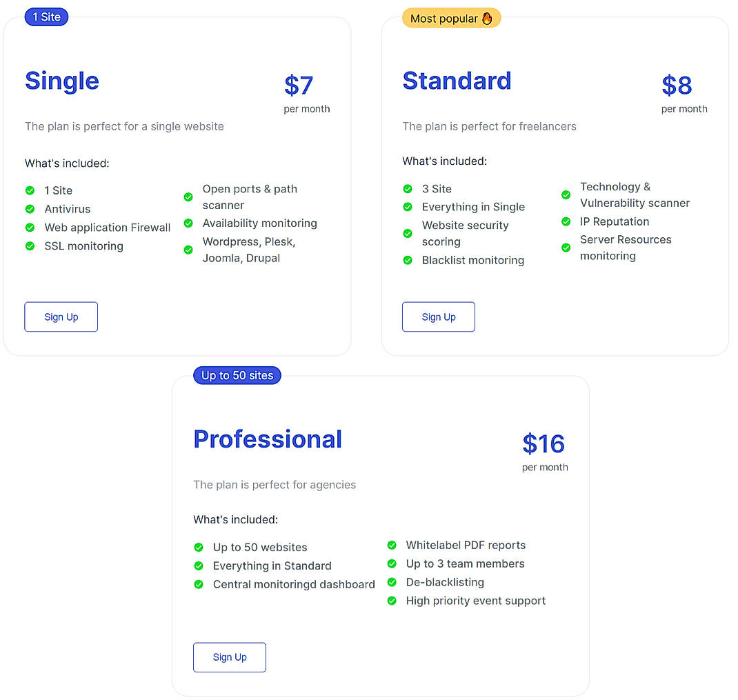Click the check beside Up to 50 websites
738x700 pixels.
pyautogui.click(x=199, y=547)
